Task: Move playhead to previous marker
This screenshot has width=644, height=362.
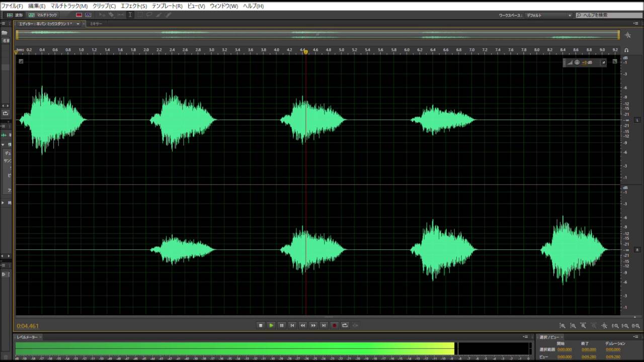Action: pos(292,325)
